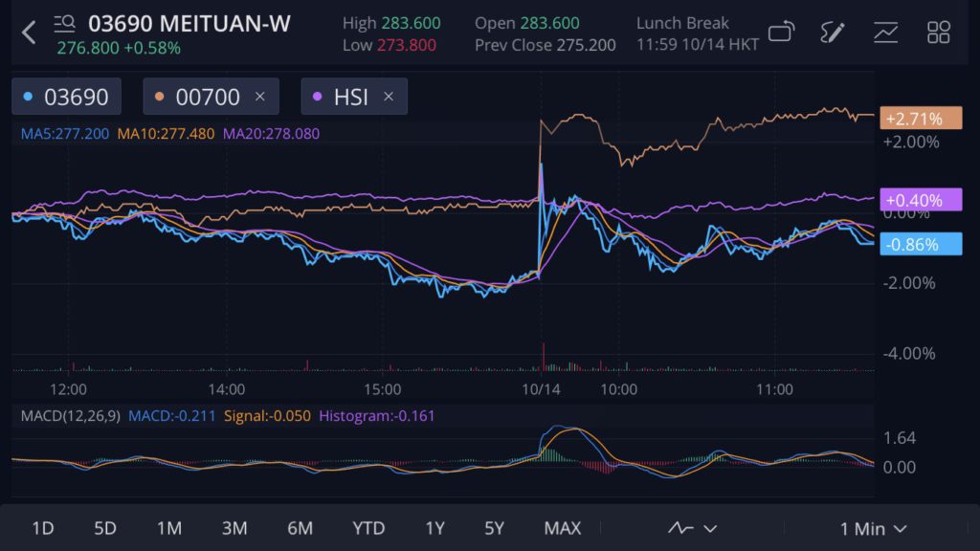Open the drawing pencil tool
The width and height of the screenshot is (980, 551).
pyautogui.click(x=833, y=32)
